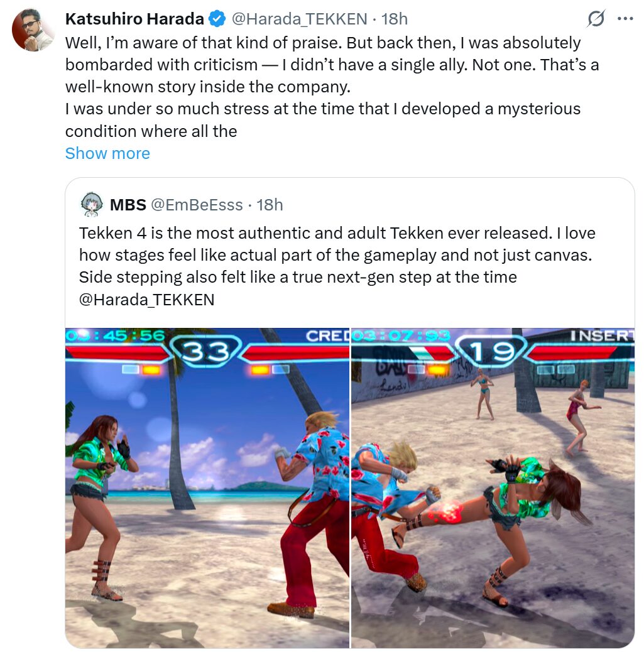
Task: Expand the tweet with Show more
Action: (x=107, y=153)
